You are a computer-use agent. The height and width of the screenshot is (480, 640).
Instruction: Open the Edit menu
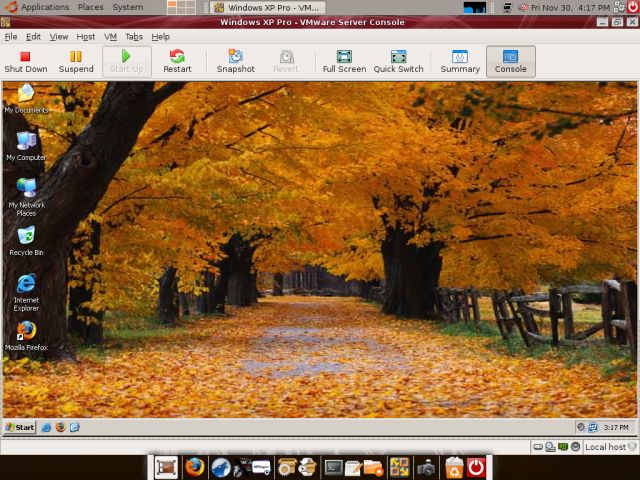[x=33, y=37]
